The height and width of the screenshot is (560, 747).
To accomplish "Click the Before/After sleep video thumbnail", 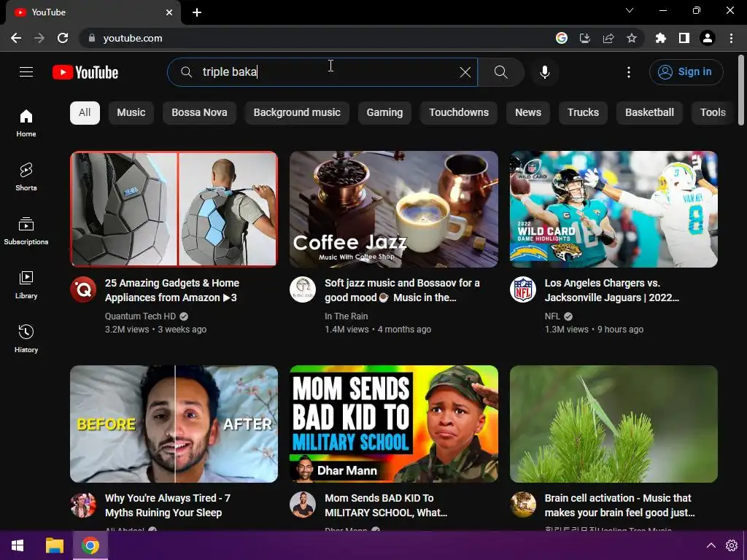I will [174, 424].
